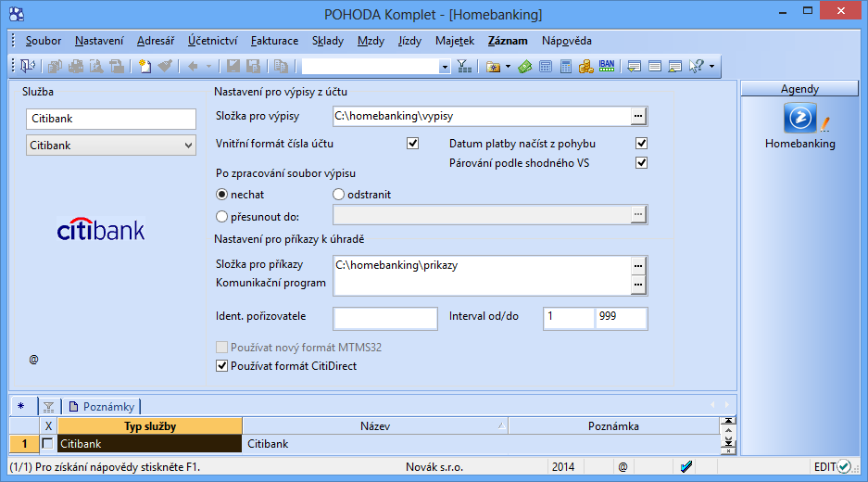Click the grey back arrow toolbar icon
Screen dimensions: 868x482
[193, 67]
